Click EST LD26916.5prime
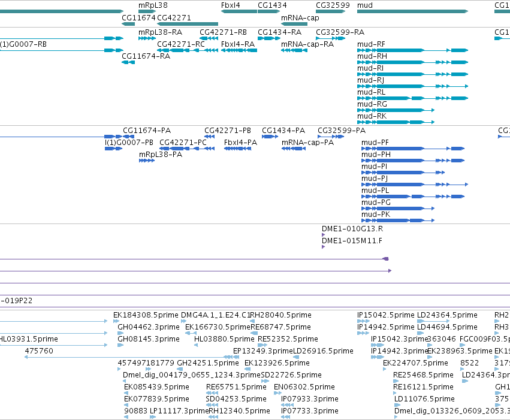 [x=323, y=352]
